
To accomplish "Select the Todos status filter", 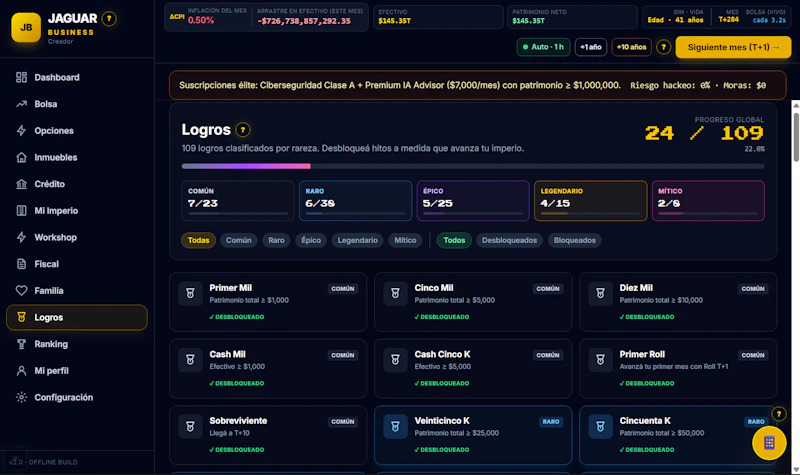I will 454,240.
